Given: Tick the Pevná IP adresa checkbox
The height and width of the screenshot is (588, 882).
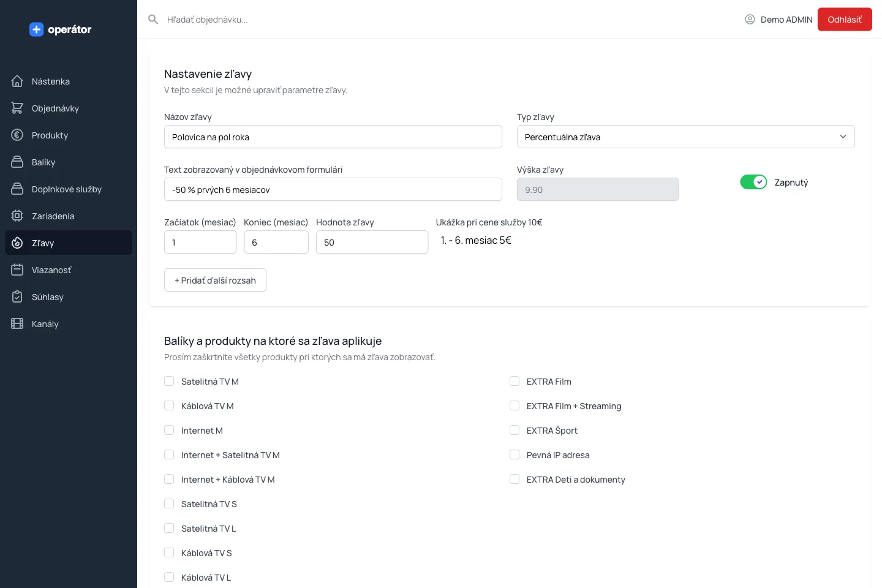Looking at the screenshot, I should click(x=514, y=454).
